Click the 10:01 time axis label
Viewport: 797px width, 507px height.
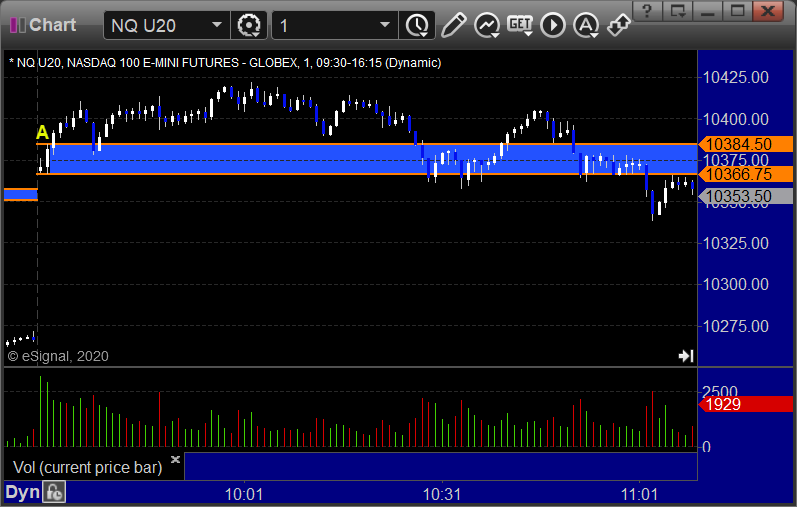tap(244, 494)
